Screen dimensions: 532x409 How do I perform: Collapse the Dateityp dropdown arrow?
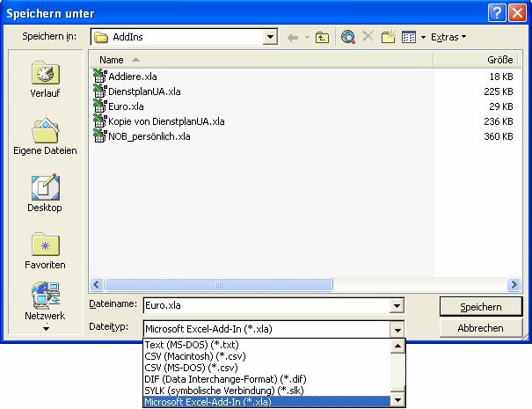tap(397, 328)
